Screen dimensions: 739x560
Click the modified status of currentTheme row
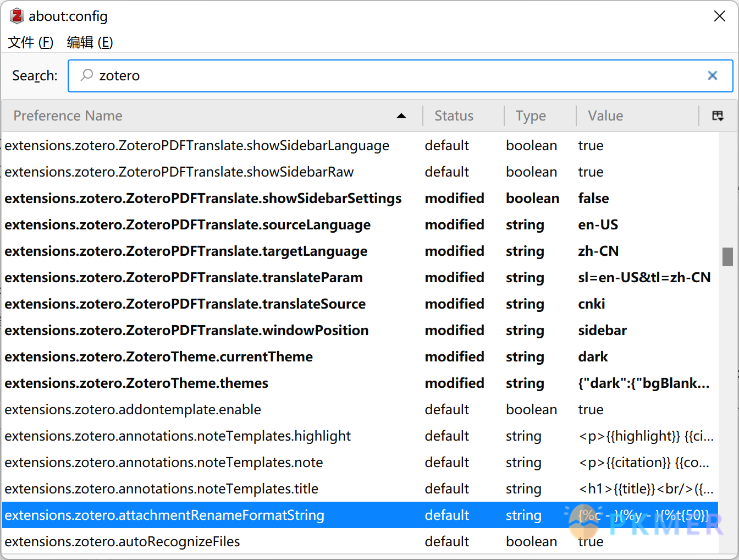coord(454,356)
